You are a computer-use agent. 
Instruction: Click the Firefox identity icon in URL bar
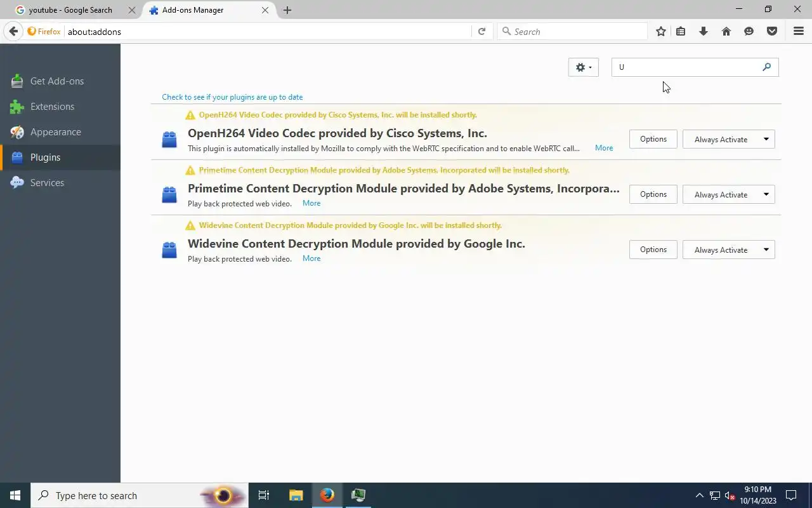coord(44,31)
